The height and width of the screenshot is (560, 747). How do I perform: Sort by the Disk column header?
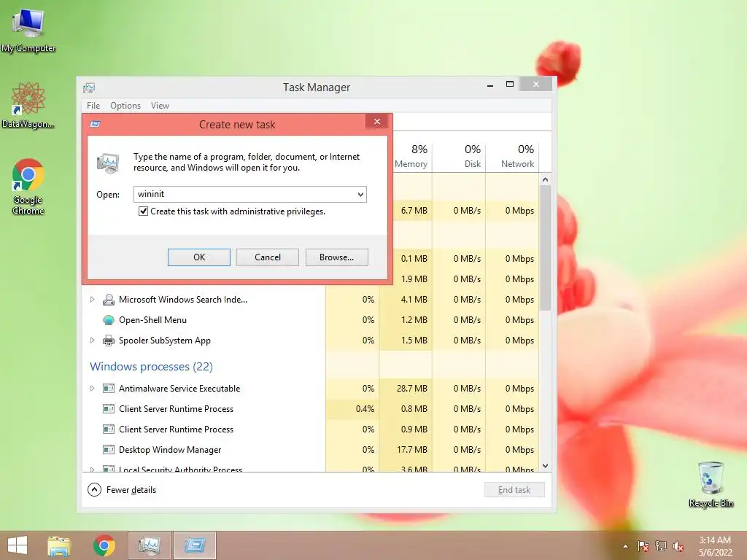click(x=460, y=156)
